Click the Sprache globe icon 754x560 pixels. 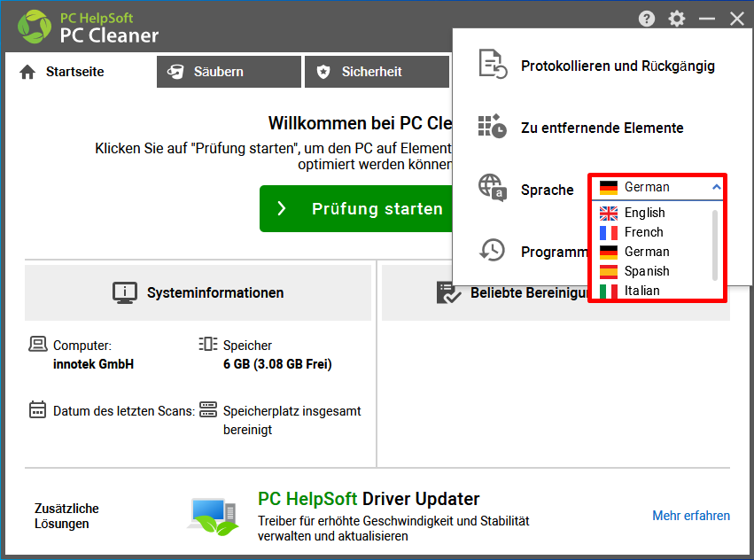click(x=493, y=188)
